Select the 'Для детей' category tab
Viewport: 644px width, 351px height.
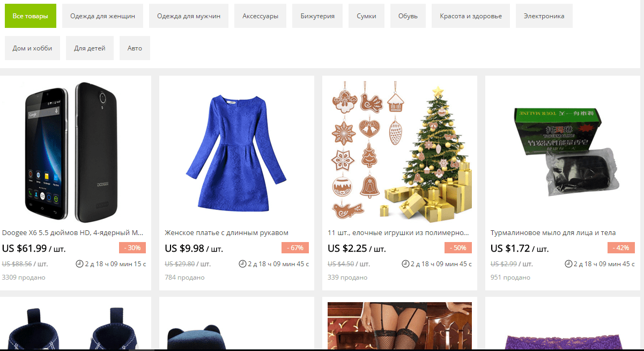[90, 48]
